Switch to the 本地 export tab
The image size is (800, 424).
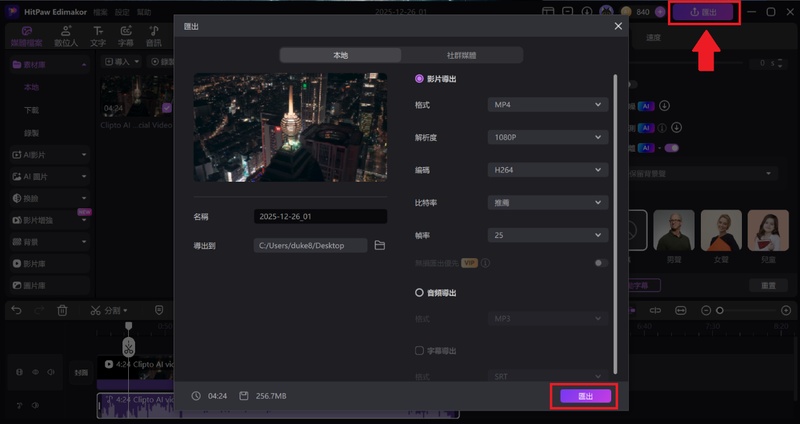click(x=340, y=55)
